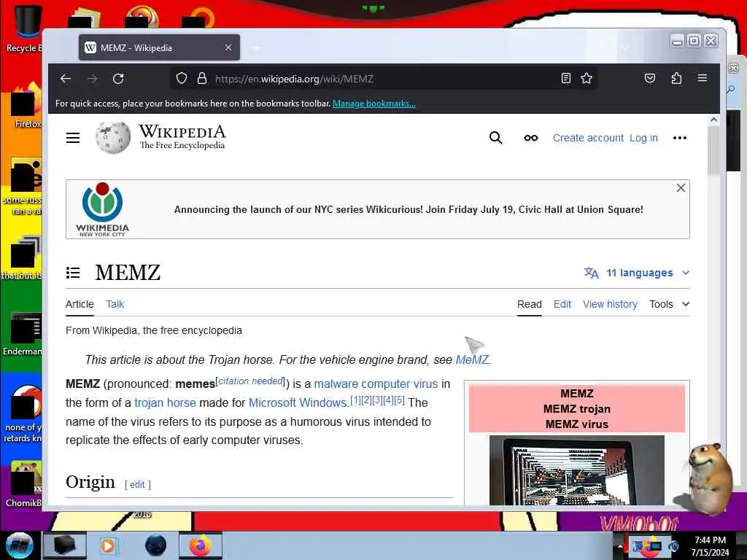The width and height of the screenshot is (747, 560).
Task: Edit the Origin section
Action: pos(137,484)
